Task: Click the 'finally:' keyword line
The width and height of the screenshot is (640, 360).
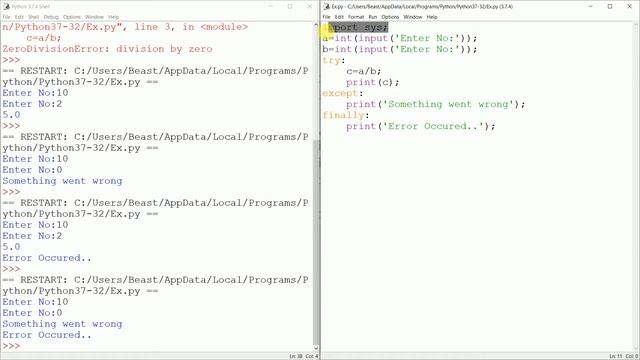Action: click(x=346, y=116)
